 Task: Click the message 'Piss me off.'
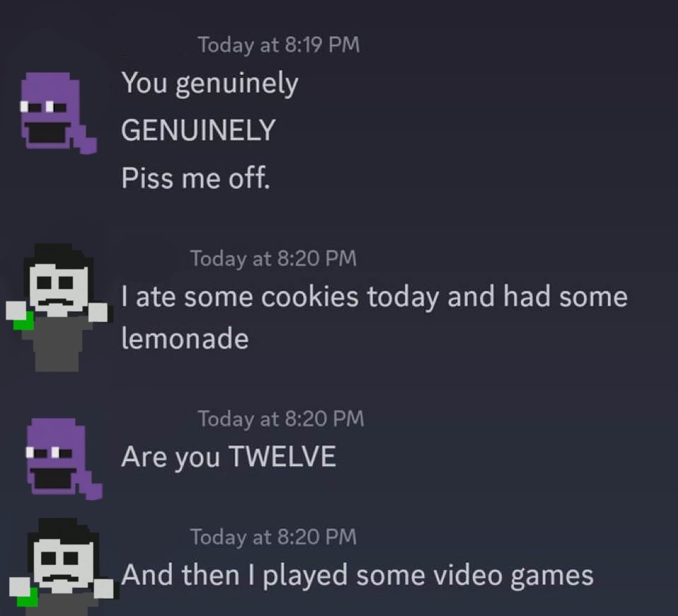(195, 178)
